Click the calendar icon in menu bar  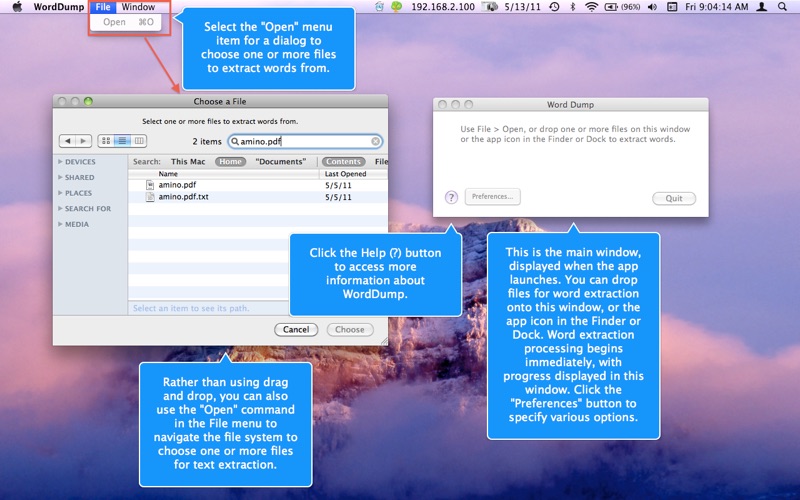(672, 7)
